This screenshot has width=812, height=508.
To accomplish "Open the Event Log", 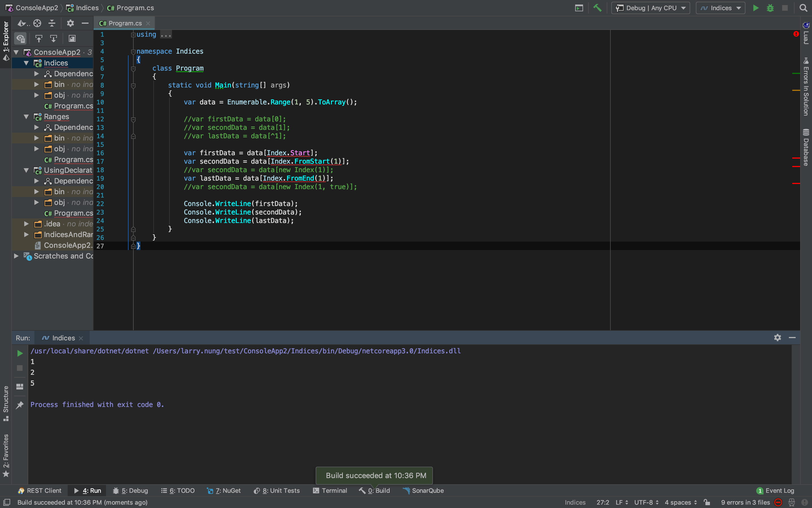I will tap(775, 491).
